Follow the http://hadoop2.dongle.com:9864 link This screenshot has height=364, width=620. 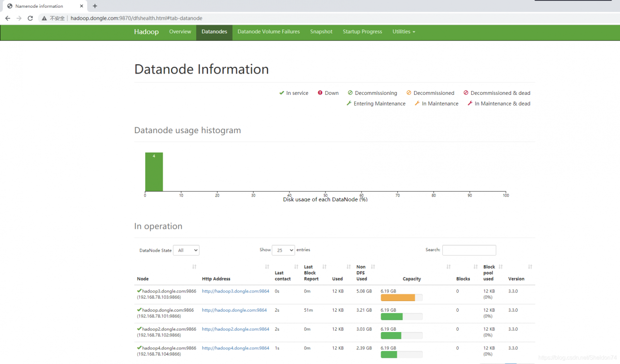235,329
